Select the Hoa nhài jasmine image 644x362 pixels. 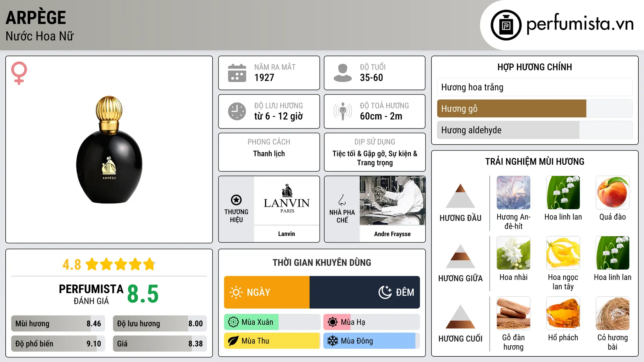(514, 253)
